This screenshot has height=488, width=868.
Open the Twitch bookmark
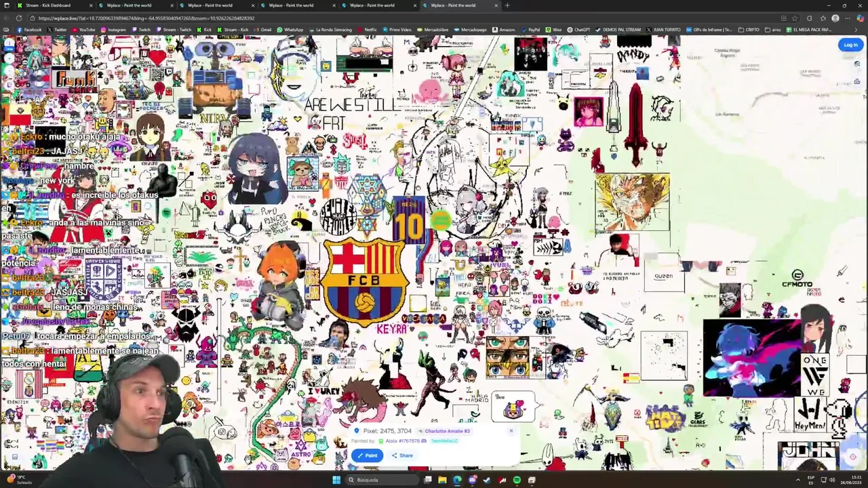coord(140,30)
